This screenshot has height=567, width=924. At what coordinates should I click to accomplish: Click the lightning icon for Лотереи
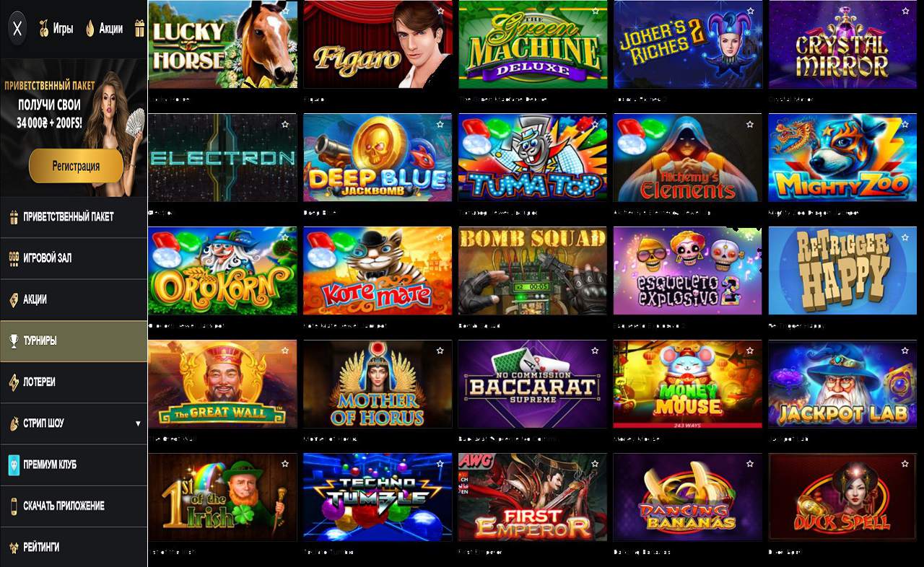14,382
